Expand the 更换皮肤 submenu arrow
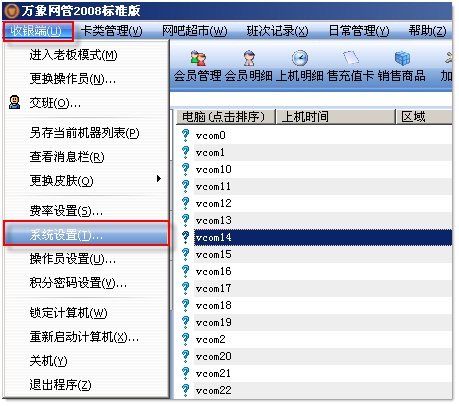459x406 pixels. tap(159, 179)
